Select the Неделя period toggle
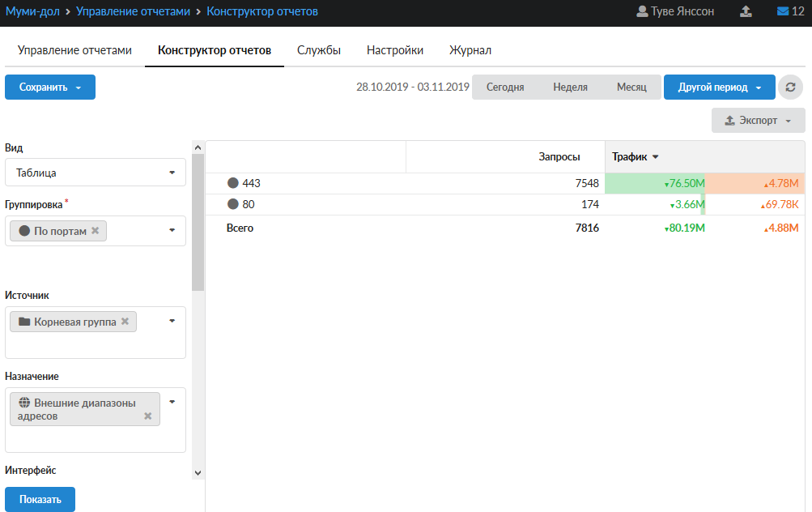The image size is (812, 512). (570, 87)
